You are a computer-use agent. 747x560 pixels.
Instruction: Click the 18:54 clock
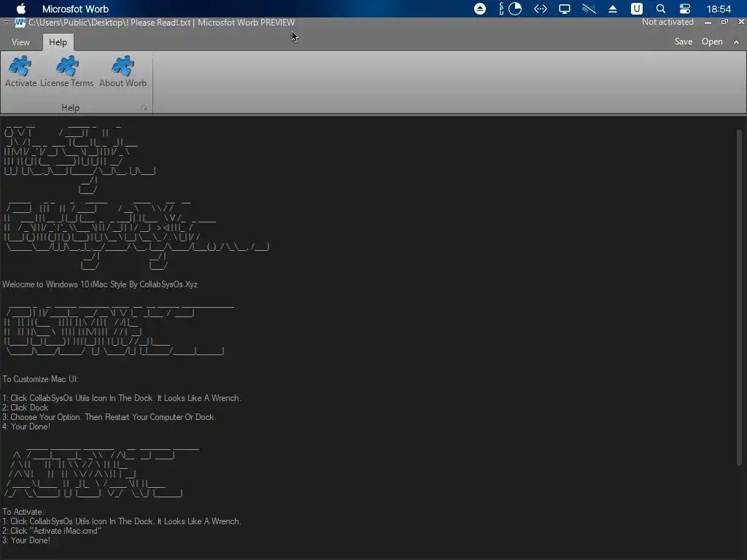719,9
